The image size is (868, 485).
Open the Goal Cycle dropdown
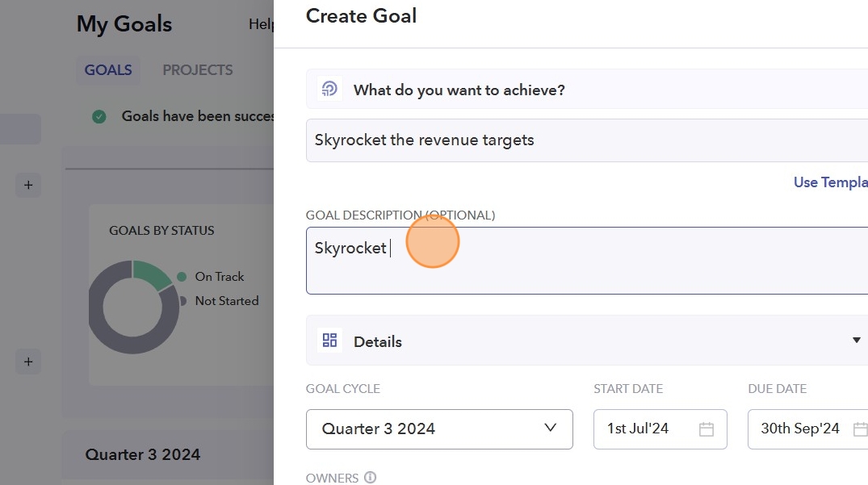click(x=439, y=429)
